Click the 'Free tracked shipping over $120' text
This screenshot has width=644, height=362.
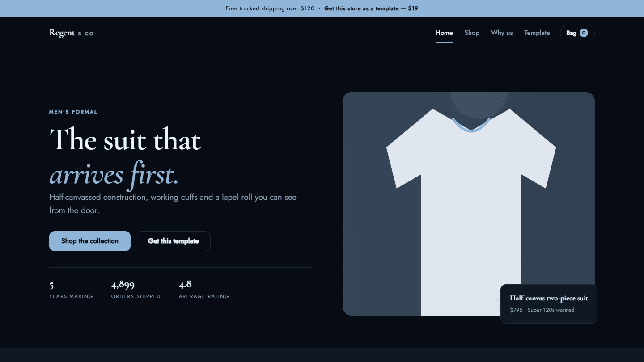[270, 8]
